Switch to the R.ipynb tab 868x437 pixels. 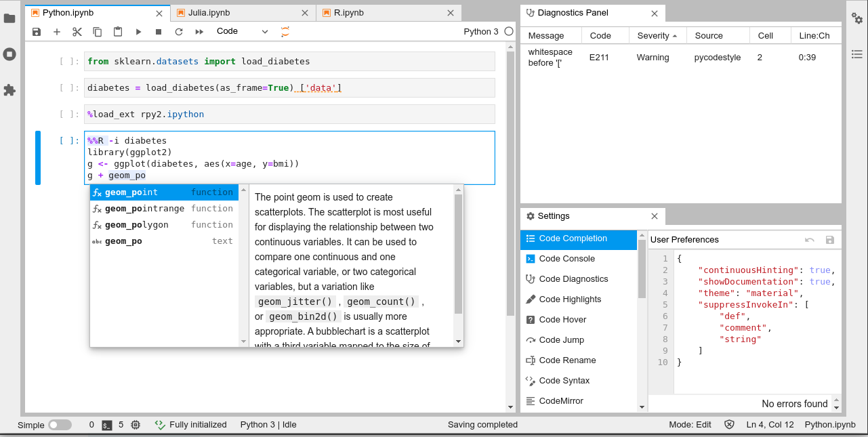pos(388,13)
